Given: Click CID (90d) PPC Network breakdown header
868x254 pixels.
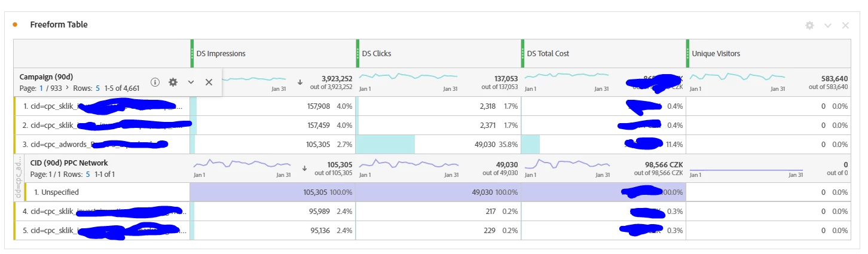Looking at the screenshot, I should [69, 163].
